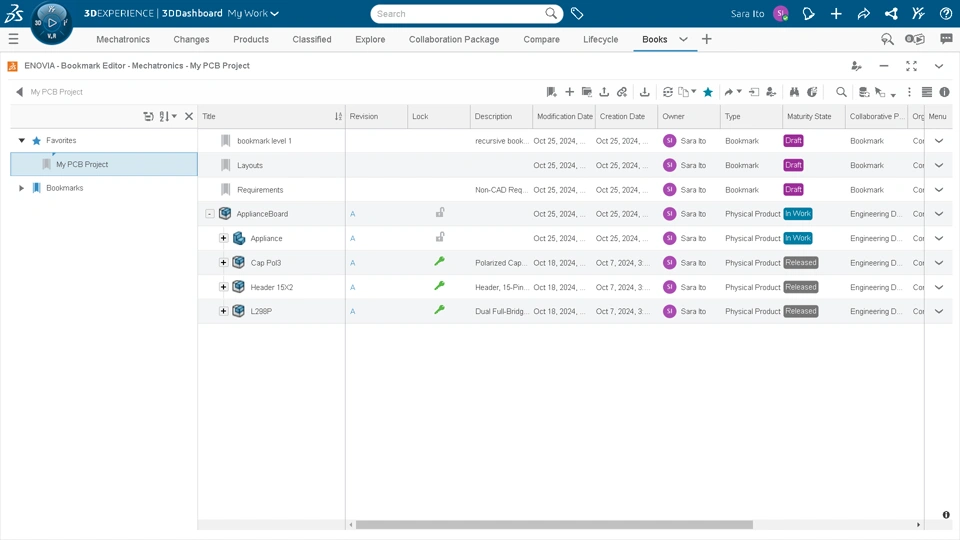This screenshot has width=960, height=540.
Task: Click the chat bubble icon at top right
Action: click(947, 39)
